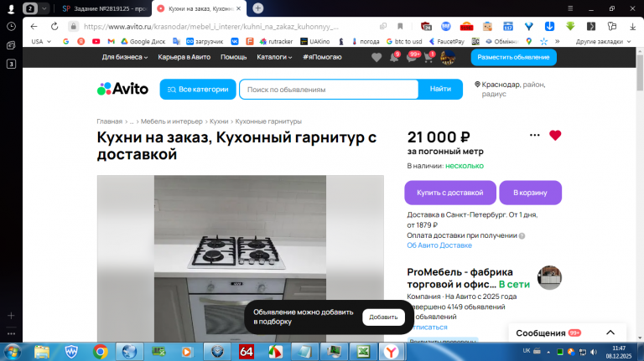Viewport: 644px width, 361px height.
Task: Expand the Сообщения chat panel
Action: click(x=610, y=333)
